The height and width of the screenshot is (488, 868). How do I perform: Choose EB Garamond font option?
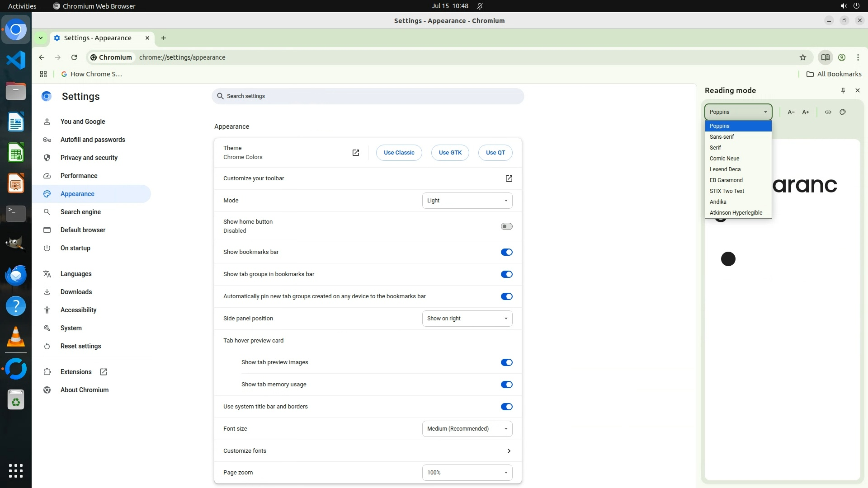[x=726, y=180]
